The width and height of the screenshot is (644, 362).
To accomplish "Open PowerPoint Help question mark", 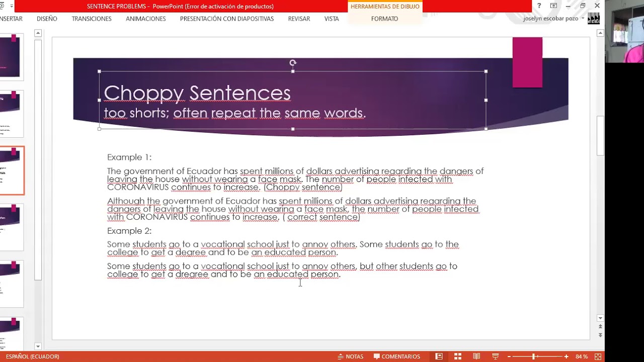I will pos(539,6).
